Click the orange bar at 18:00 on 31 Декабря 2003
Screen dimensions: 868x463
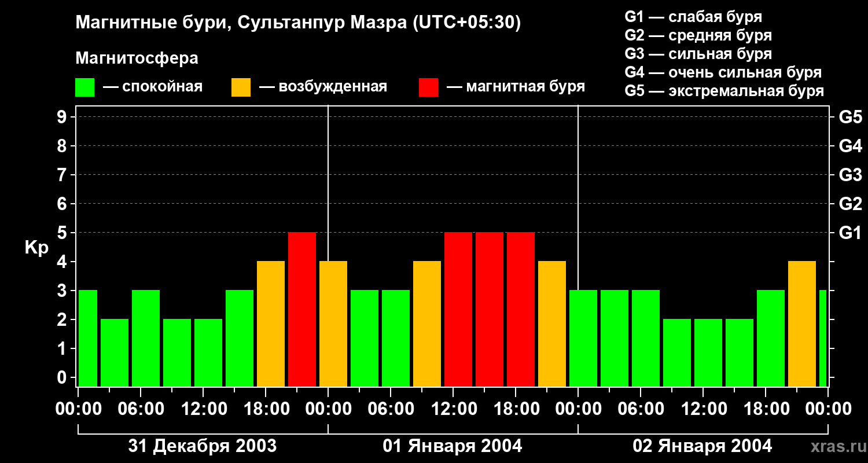pyautogui.click(x=271, y=324)
